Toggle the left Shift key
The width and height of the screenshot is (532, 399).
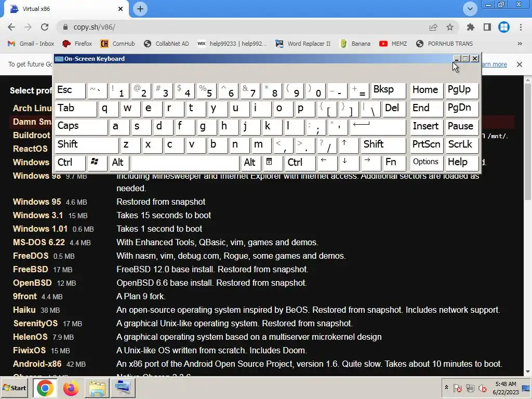pos(87,145)
